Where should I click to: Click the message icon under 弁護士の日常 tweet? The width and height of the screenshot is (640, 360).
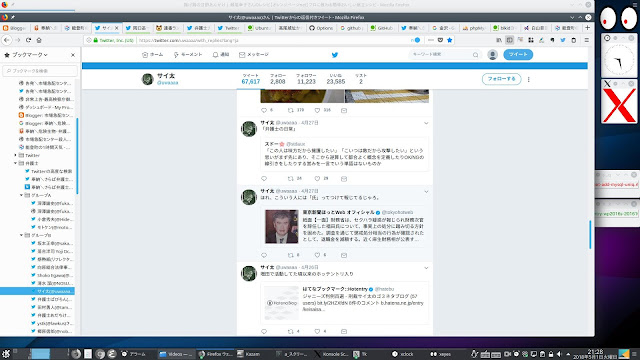(344, 179)
